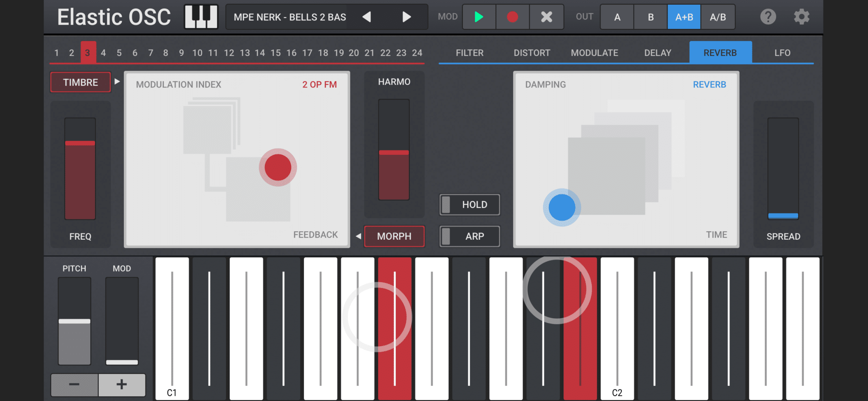Expand the arrow next to TIMBRE
Image resolution: width=868 pixels, height=401 pixels.
point(117,81)
